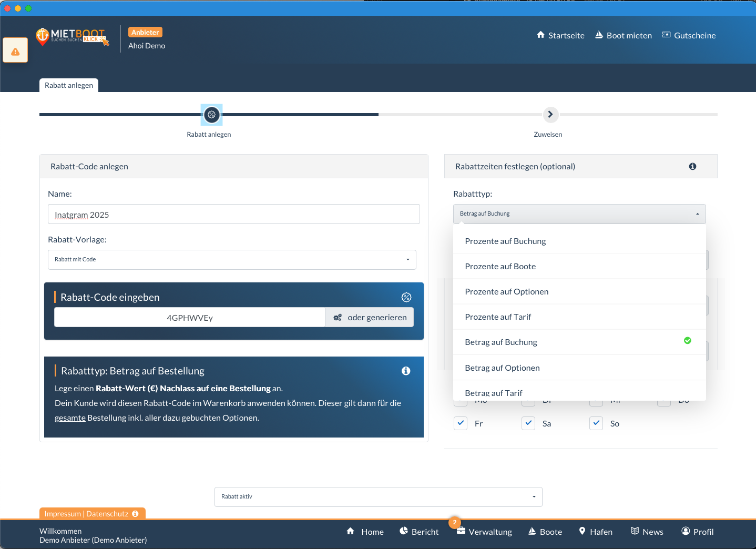Click into the Name input field
This screenshot has width=756, height=549.
coord(233,215)
